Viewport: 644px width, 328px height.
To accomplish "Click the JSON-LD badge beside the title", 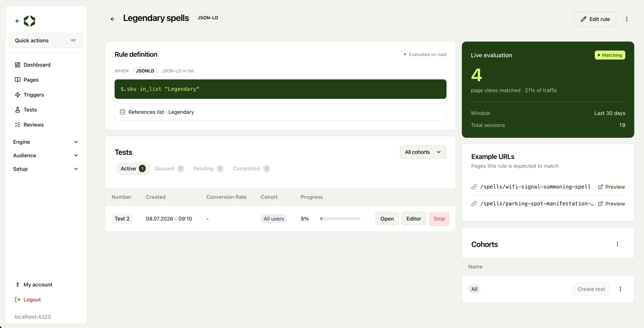I will (x=208, y=18).
